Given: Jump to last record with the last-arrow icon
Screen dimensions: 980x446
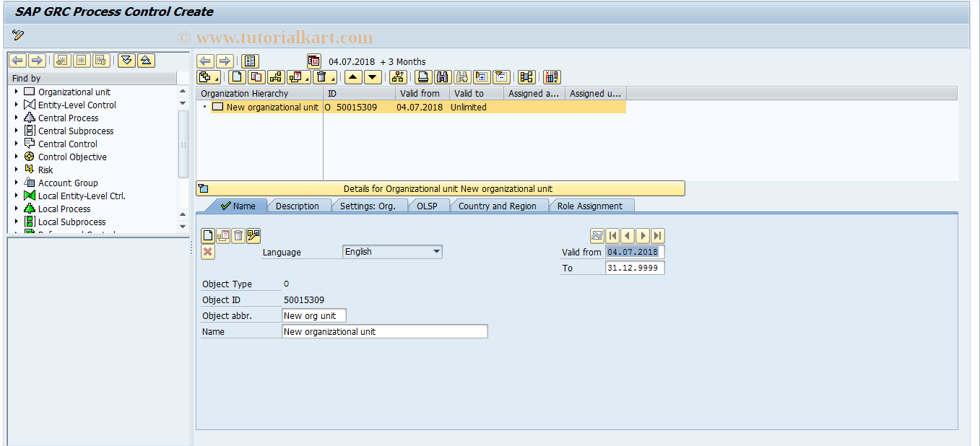Looking at the screenshot, I should point(657,235).
